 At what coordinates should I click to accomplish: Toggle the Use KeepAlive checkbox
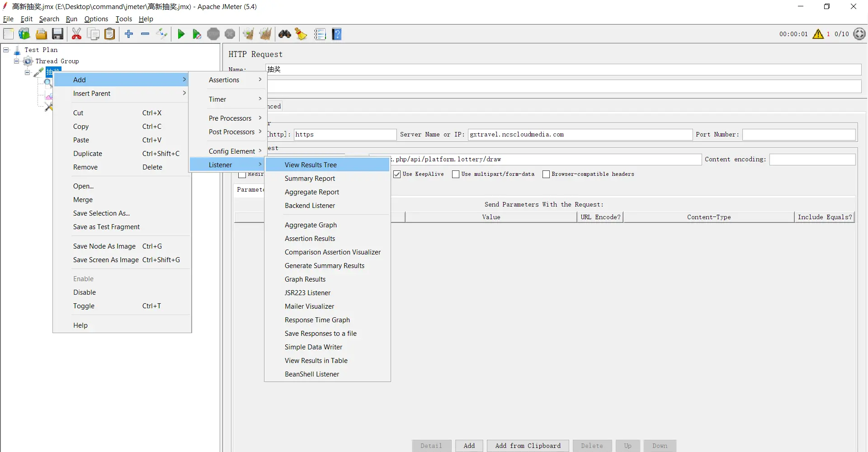[x=397, y=174]
